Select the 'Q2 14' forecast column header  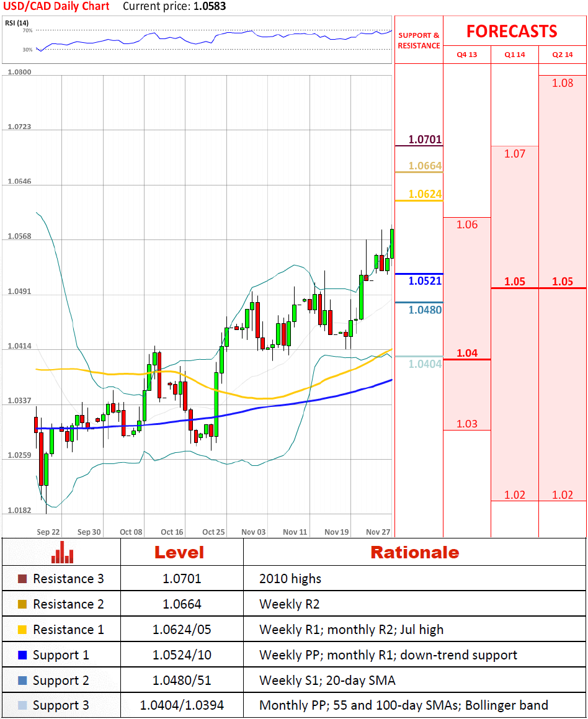click(x=563, y=55)
